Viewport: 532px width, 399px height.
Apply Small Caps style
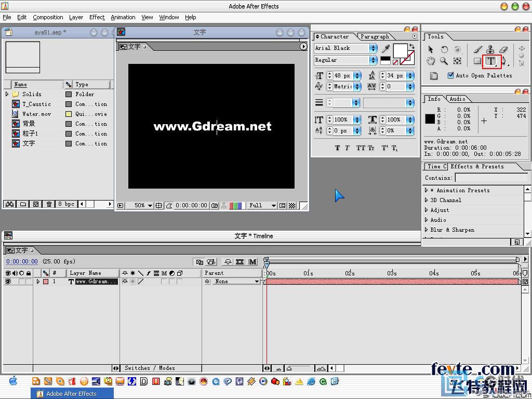(x=371, y=148)
